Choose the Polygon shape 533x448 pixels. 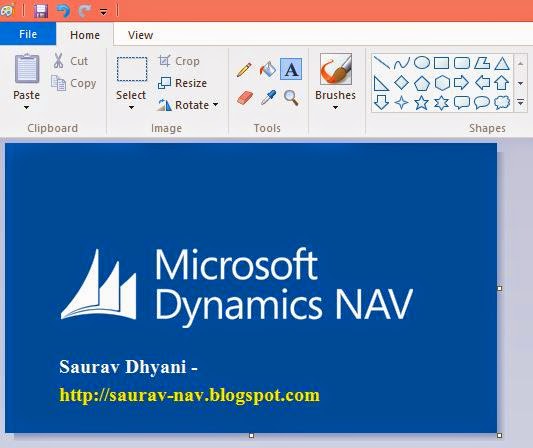coord(482,63)
